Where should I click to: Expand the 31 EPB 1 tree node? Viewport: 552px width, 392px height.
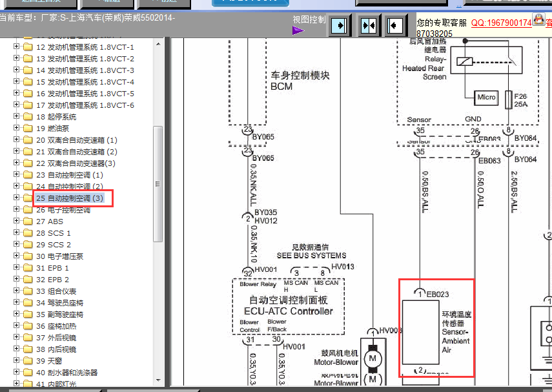click(17, 268)
